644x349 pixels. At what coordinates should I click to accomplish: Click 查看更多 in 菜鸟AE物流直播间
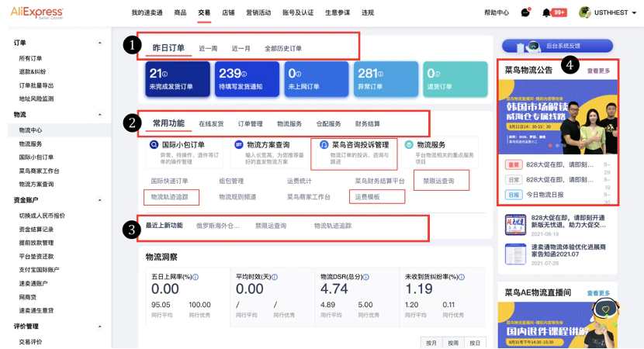(x=598, y=293)
